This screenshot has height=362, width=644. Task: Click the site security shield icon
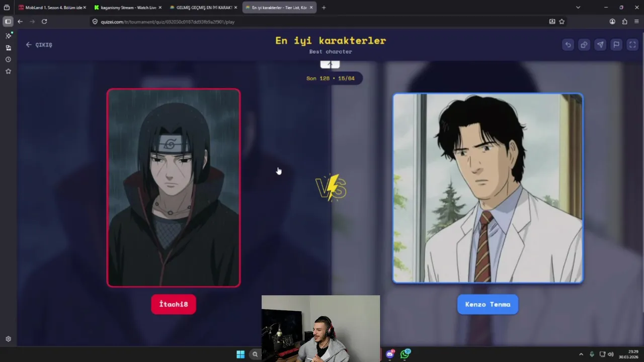pos(95,22)
